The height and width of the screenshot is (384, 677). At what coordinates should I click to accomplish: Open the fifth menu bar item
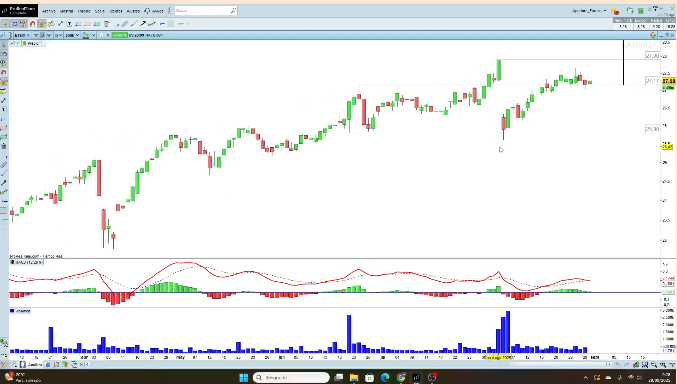pos(116,11)
